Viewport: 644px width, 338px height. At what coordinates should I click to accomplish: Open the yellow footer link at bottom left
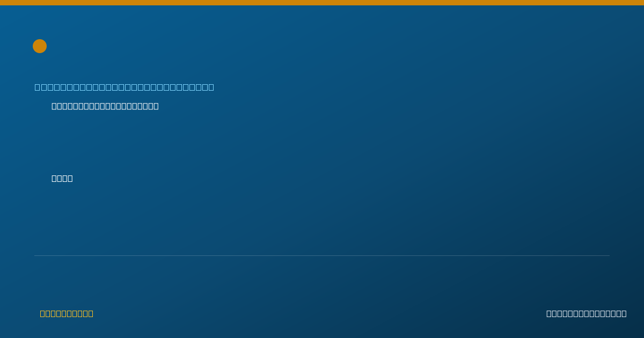click(x=67, y=313)
